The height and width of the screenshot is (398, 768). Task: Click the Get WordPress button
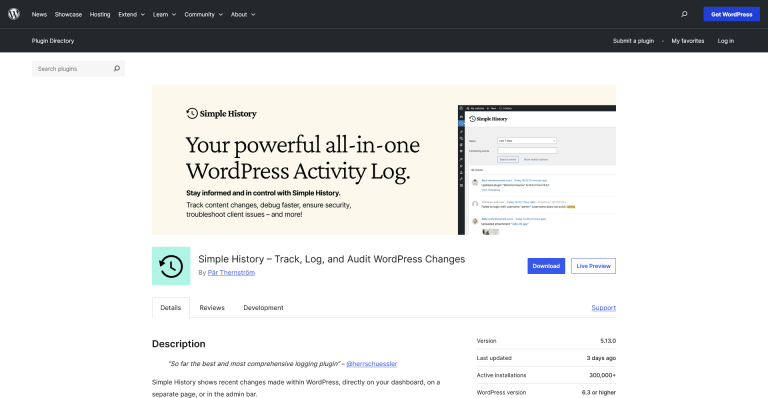point(731,14)
